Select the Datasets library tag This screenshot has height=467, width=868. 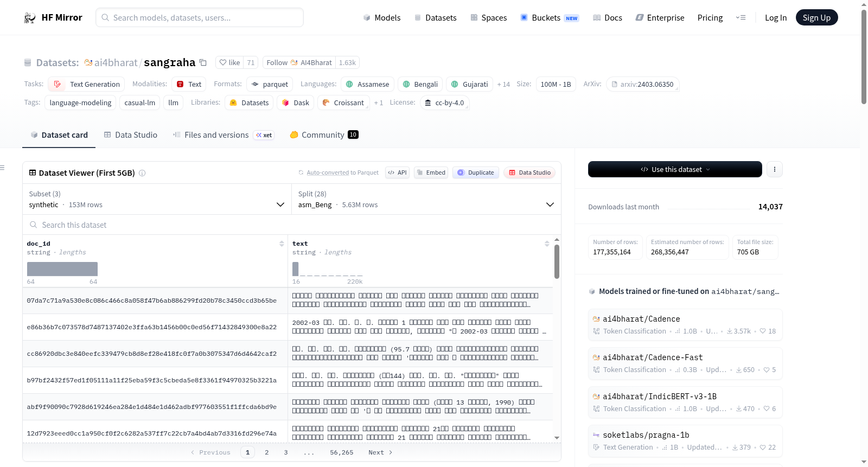point(249,103)
